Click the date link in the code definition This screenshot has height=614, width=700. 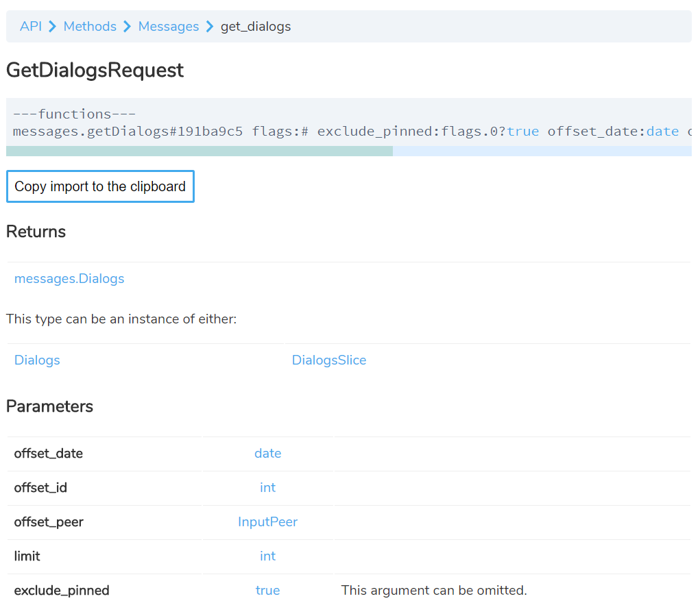point(662,131)
